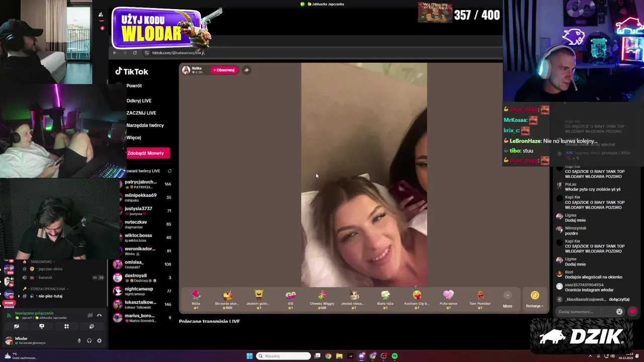Open Więcej in TikTok sidebar
Viewport: 644px width, 362px height.
tap(134, 137)
